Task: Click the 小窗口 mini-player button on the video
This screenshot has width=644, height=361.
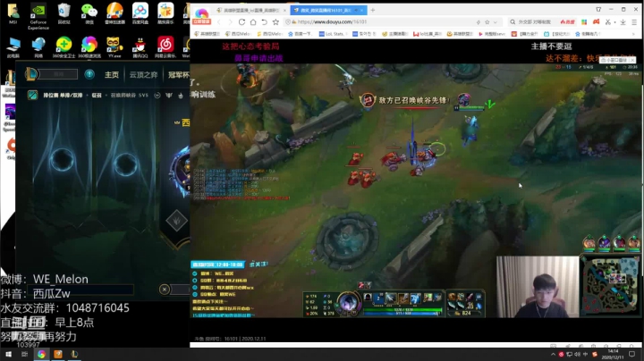Action: pyautogui.click(x=616, y=60)
